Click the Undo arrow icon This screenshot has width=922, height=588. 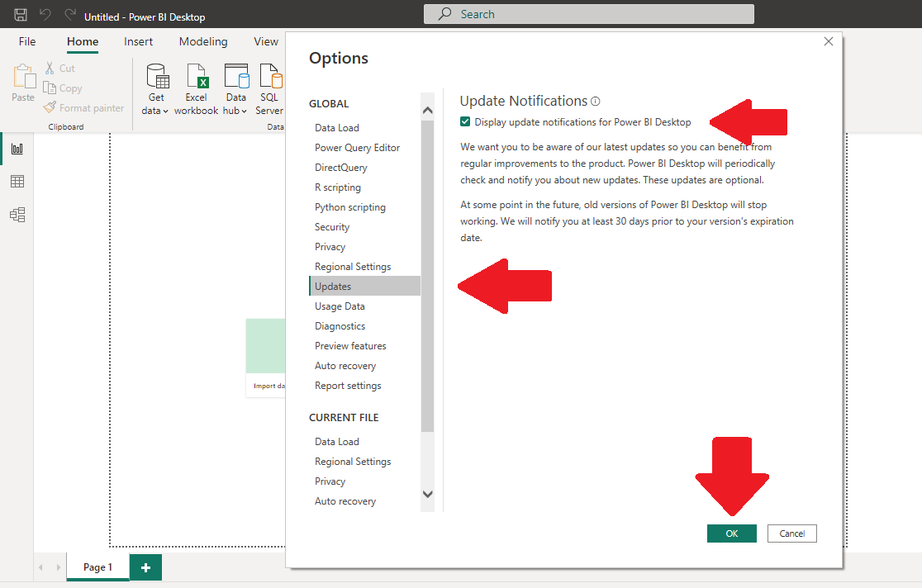coord(45,15)
